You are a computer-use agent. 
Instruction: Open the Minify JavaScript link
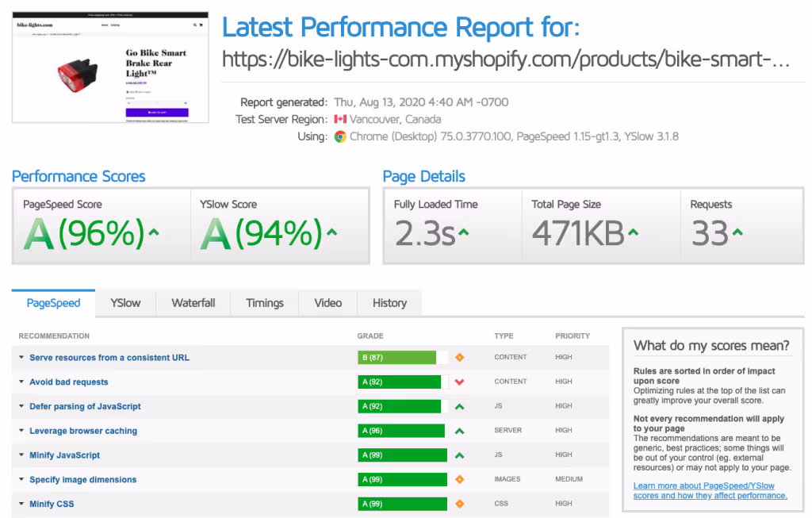coord(65,455)
